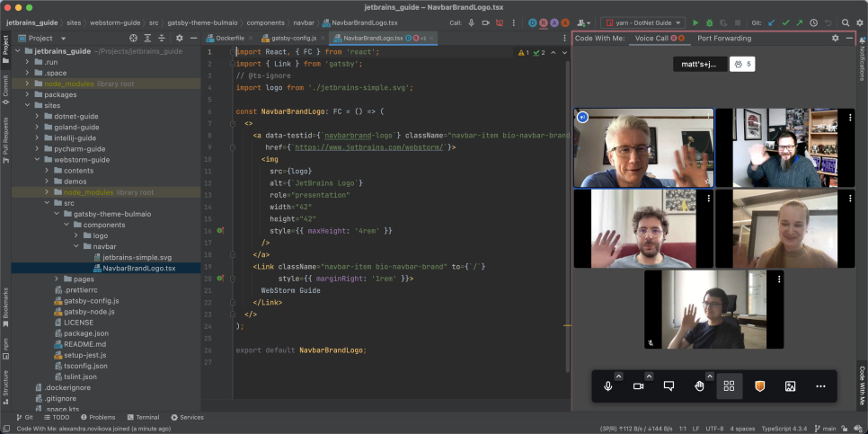Open the Services tool window
This screenshot has height=434, width=868.
click(x=187, y=418)
